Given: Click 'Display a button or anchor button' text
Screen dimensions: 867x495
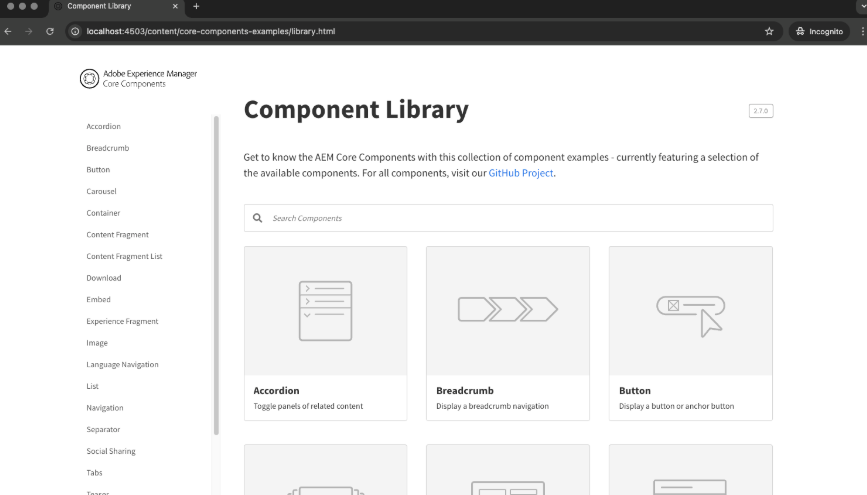Looking at the screenshot, I should point(677,406).
